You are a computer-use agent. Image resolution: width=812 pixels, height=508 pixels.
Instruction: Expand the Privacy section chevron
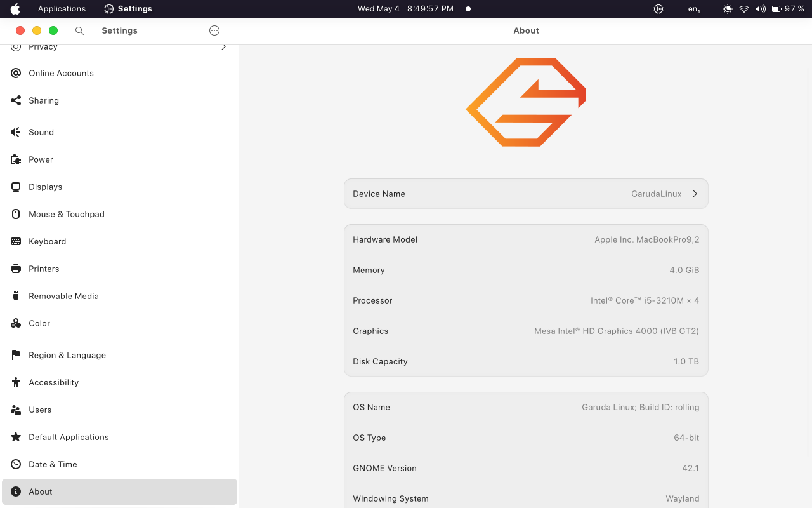coord(223,47)
